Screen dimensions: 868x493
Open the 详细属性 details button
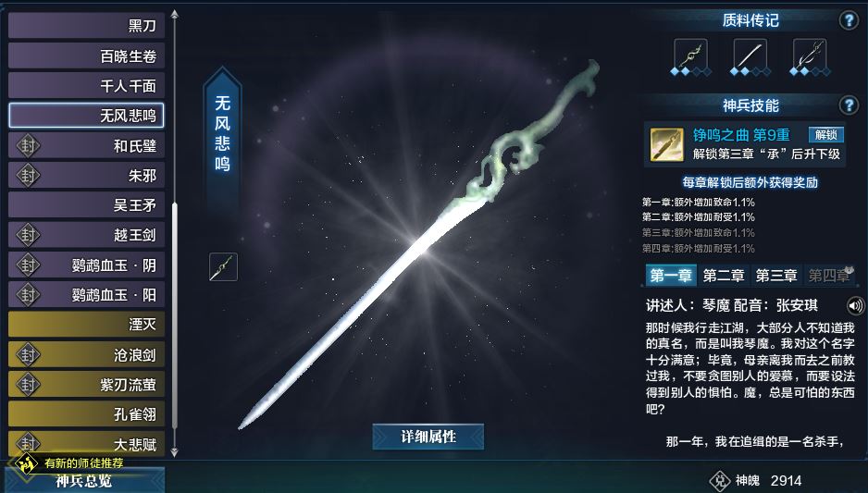(x=428, y=437)
